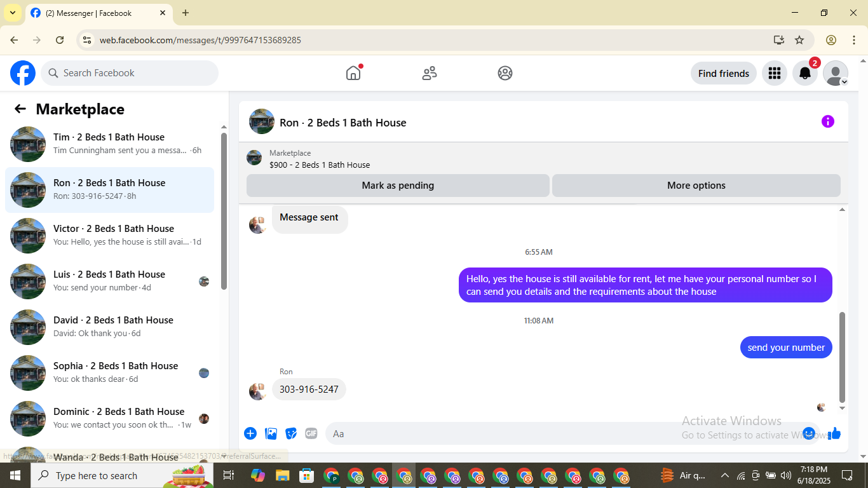
Task: Show hidden system tray icons
Action: (724, 475)
